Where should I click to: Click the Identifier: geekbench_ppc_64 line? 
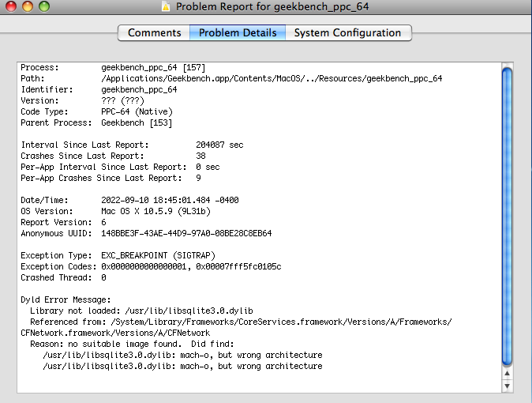click(99, 90)
